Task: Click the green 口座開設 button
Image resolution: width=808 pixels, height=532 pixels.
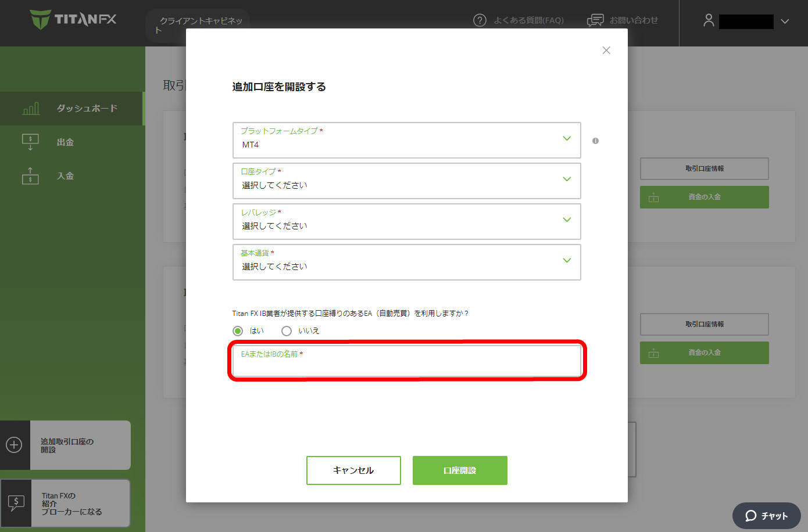Action: [460, 470]
